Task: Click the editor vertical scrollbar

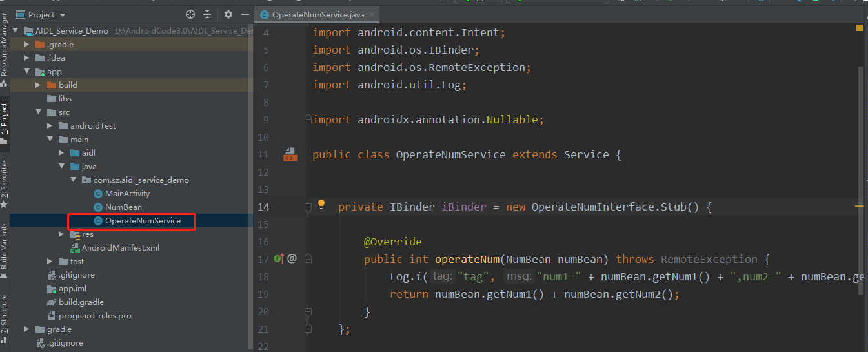Action: 860,181
